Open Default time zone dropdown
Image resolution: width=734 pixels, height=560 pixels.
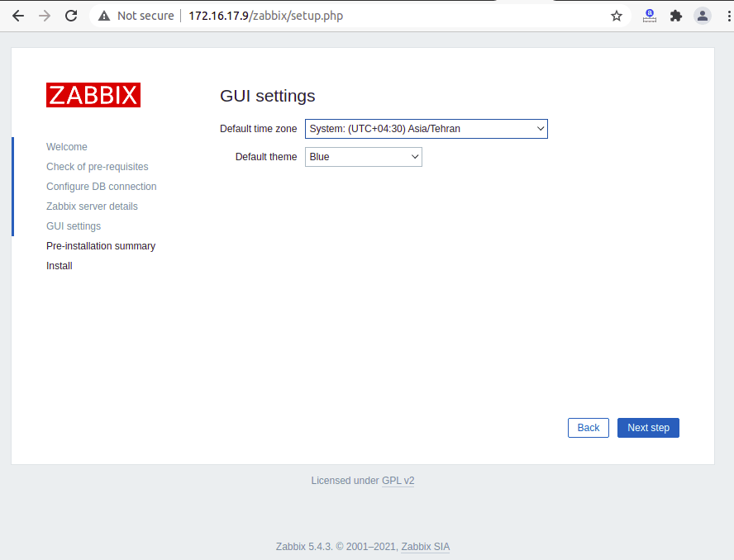[426, 129]
